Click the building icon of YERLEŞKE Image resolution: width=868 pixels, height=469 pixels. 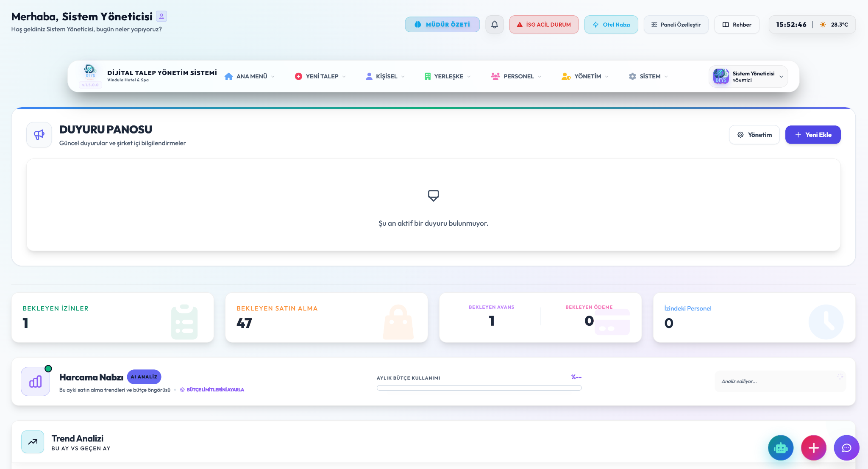pos(428,76)
